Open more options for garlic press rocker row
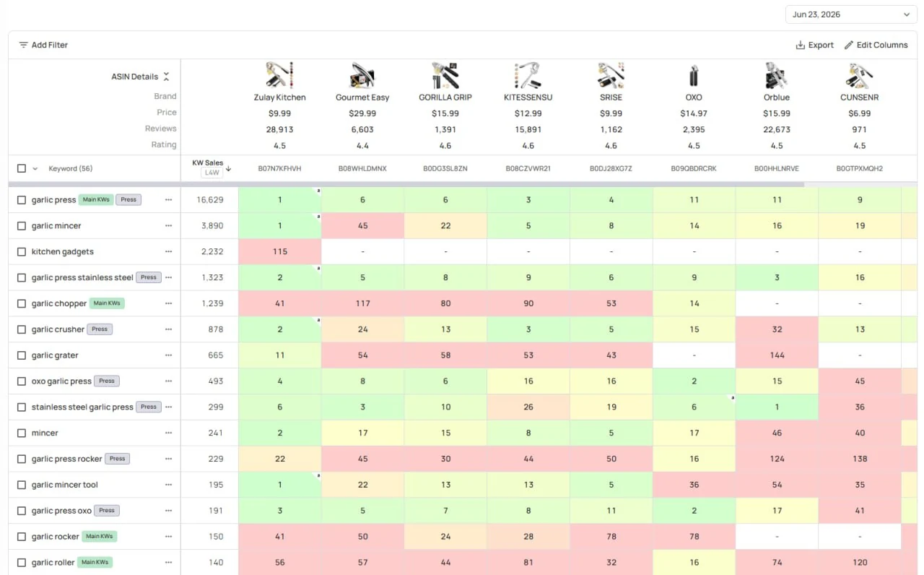 coord(168,459)
